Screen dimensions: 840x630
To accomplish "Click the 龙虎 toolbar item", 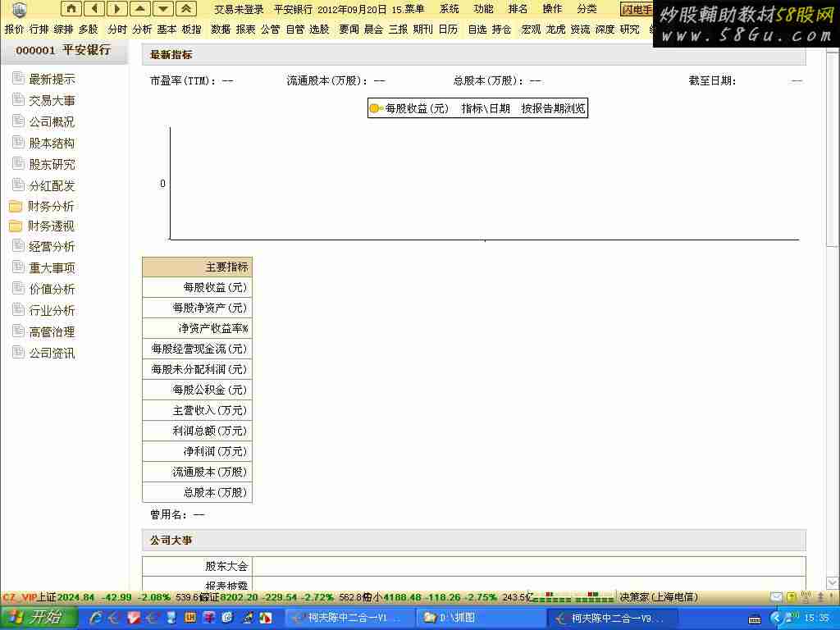I will (x=555, y=30).
